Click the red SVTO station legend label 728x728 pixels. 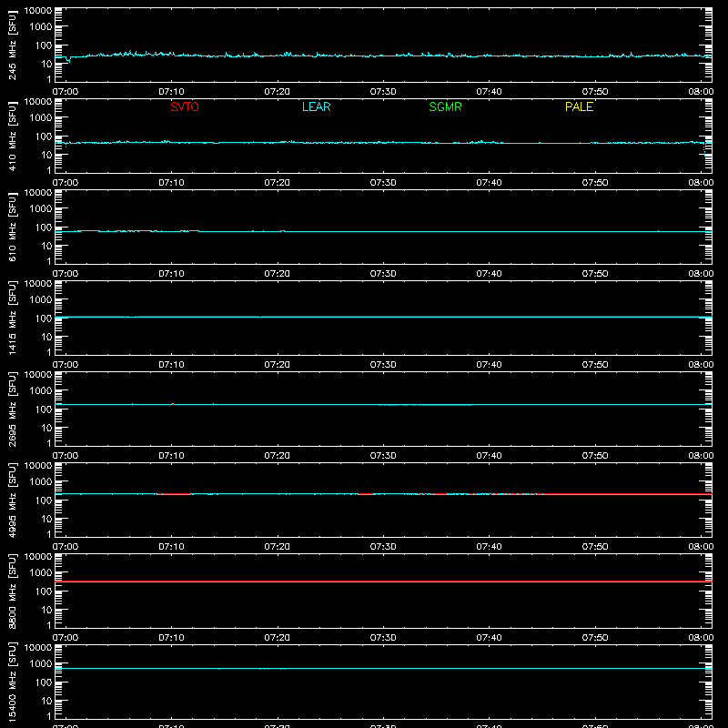185,106
